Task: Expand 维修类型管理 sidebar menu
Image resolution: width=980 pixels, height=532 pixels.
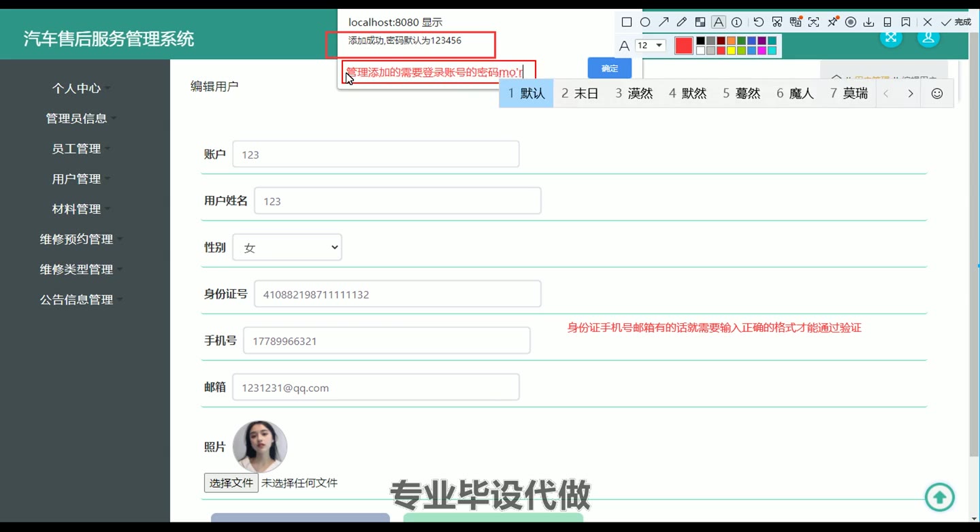Action: [80, 269]
